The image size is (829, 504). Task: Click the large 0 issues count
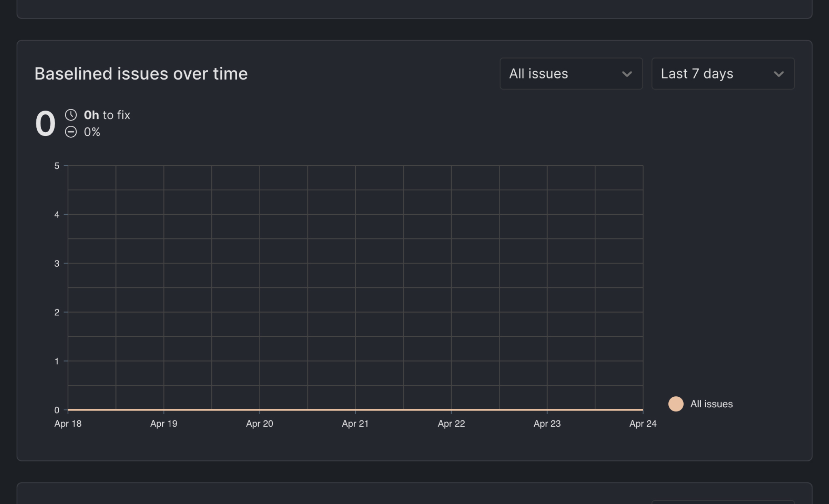coord(45,123)
